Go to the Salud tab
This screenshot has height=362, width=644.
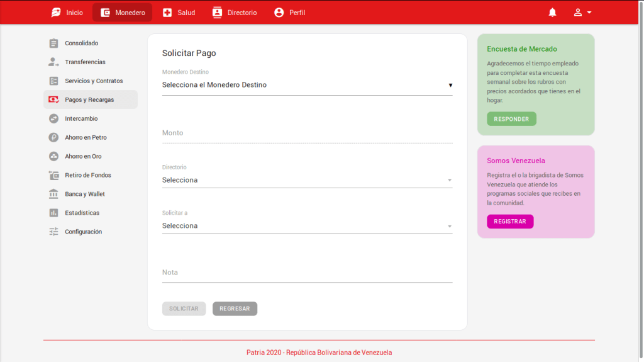pyautogui.click(x=179, y=13)
